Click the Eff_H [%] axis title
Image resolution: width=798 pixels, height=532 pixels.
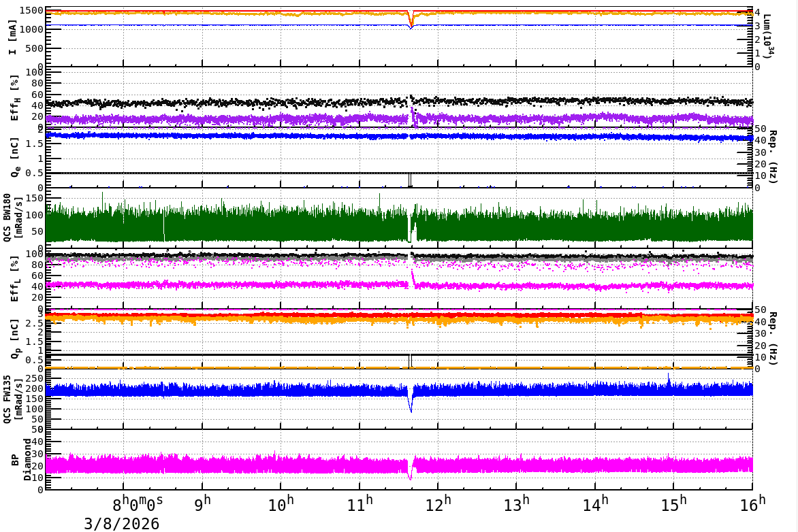click(x=14, y=98)
